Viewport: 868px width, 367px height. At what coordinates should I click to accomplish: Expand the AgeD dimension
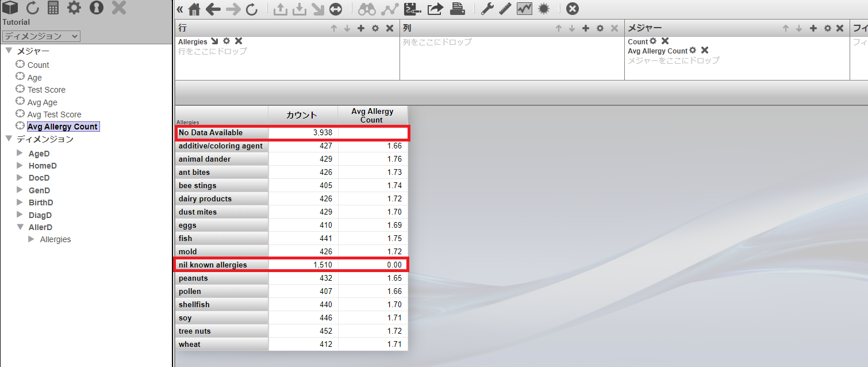20,154
